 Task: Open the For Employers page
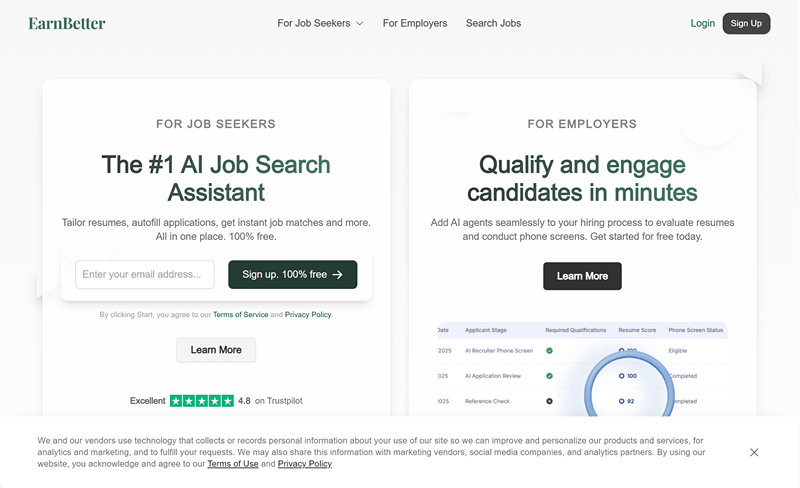[415, 23]
